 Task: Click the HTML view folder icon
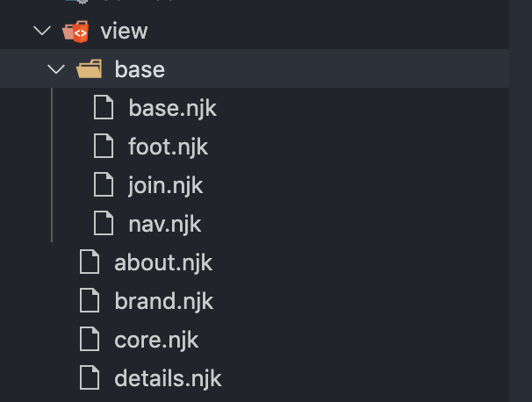tap(75, 32)
